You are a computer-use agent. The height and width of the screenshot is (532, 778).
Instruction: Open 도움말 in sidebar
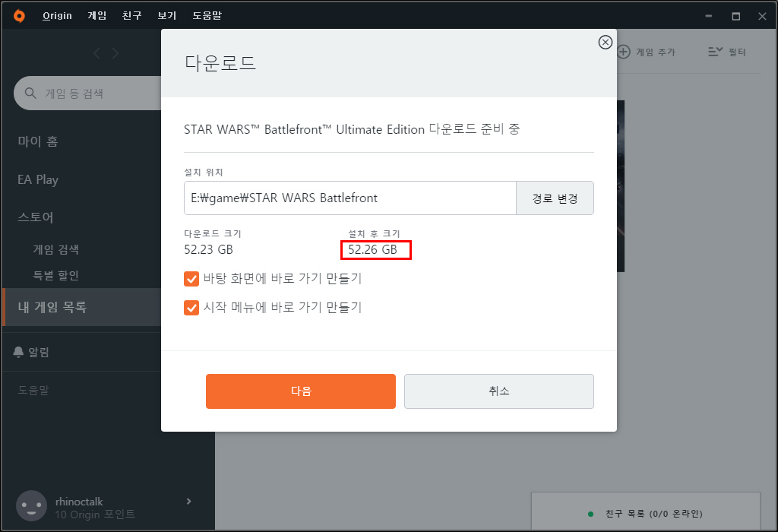point(33,391)
